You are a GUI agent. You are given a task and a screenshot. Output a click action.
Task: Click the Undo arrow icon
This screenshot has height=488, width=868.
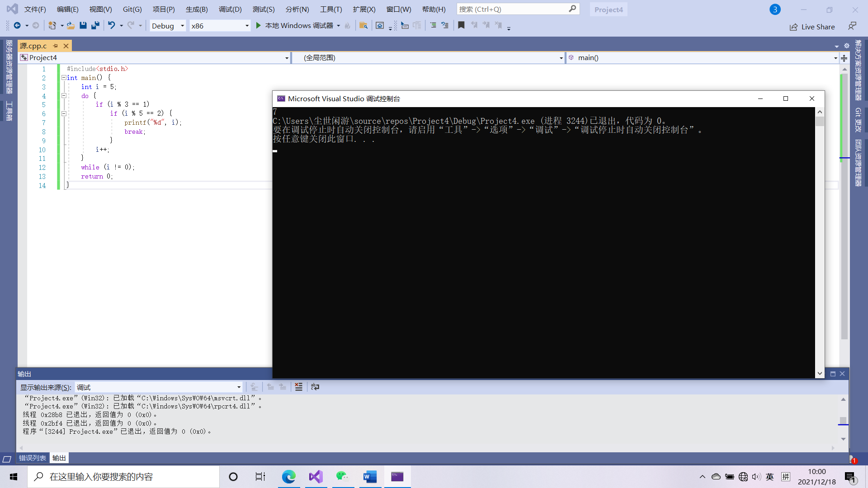click(111, 26)
